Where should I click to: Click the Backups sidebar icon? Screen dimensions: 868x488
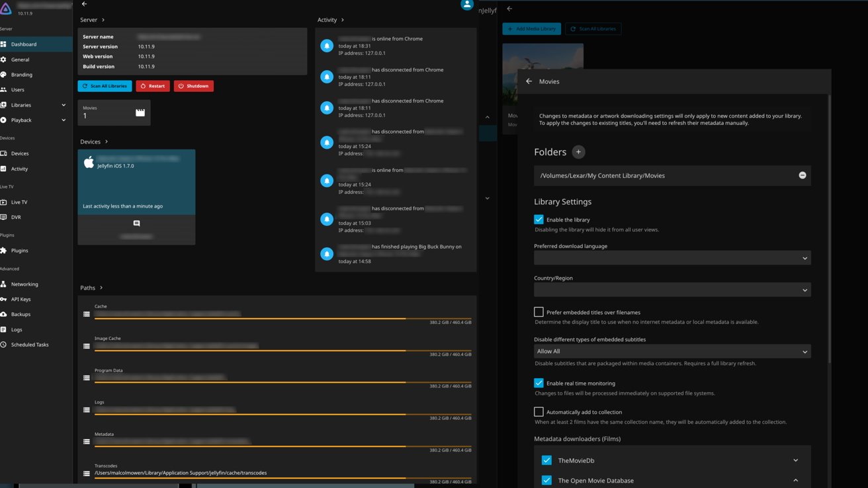click(x=3, y=314)
